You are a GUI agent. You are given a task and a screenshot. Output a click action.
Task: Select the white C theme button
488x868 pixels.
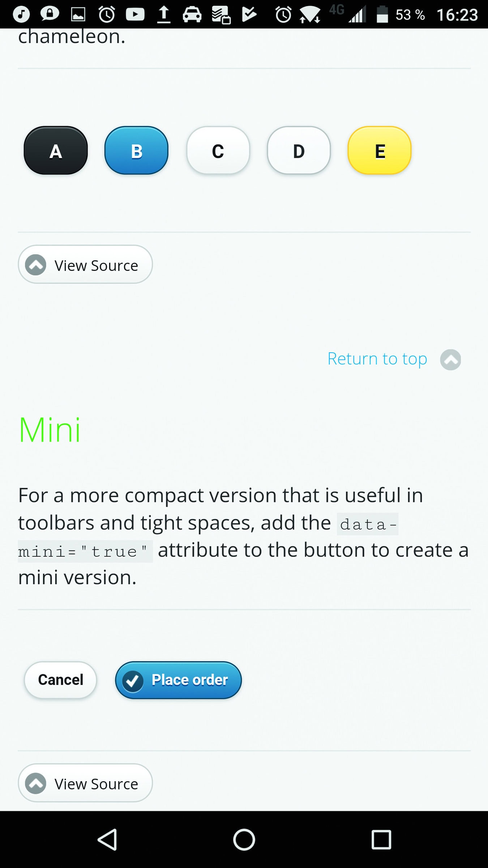coord(218,150)
